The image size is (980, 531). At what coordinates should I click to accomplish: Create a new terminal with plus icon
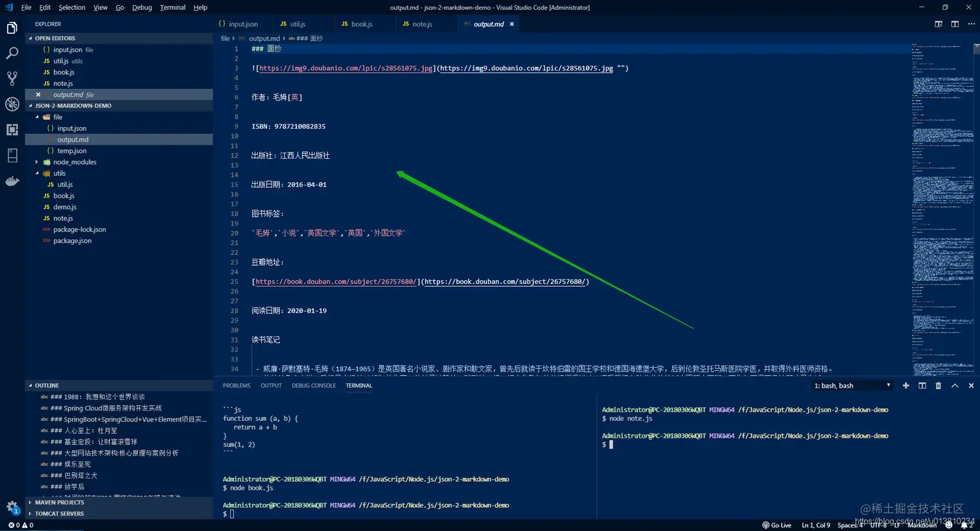coord(906,385)
